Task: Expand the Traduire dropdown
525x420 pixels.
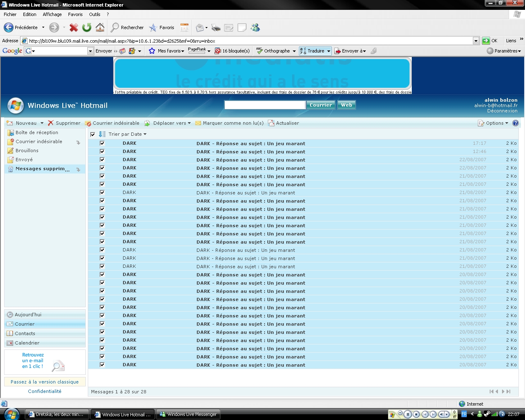Action: coord(329,51)
